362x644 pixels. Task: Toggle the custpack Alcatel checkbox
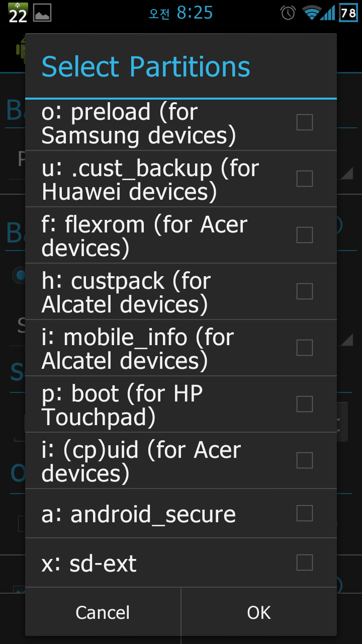[x=305, y=291]
